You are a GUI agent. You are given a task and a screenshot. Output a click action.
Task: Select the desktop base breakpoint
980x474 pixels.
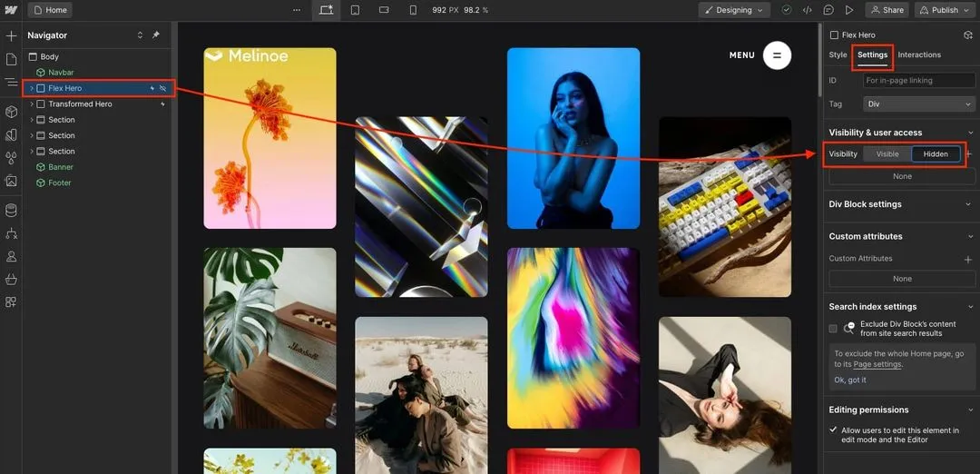(327, 10)
